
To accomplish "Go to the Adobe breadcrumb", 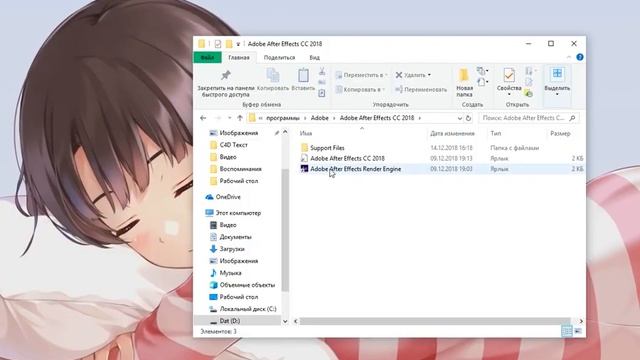I will pyautogui.click(x=320, y=118).
